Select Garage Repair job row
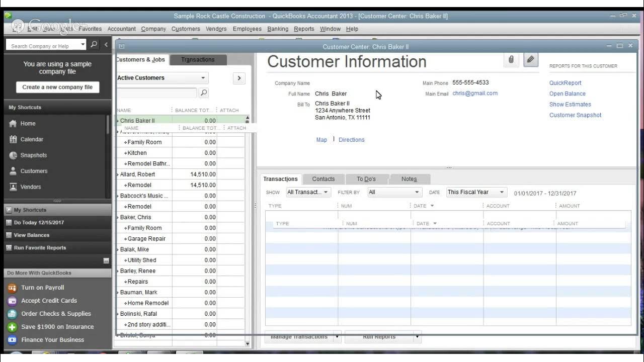 click(181, 239)
